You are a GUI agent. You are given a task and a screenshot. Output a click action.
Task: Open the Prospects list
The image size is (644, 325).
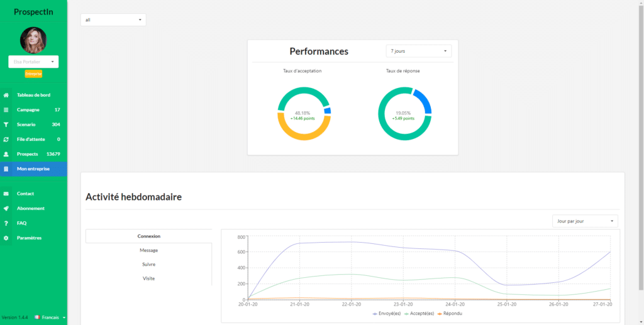point(34,154)
